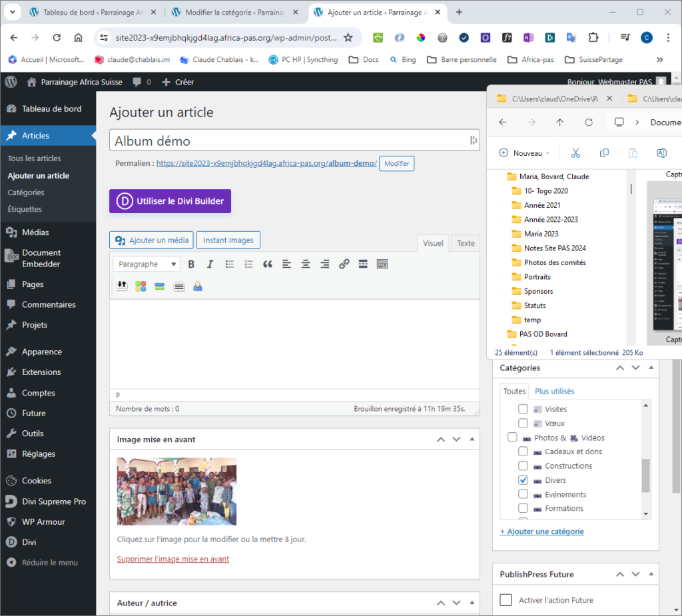This screenshot has width=682, height=616.
Task: Insert the Read More tag
Action: click(x=363, y=264)
